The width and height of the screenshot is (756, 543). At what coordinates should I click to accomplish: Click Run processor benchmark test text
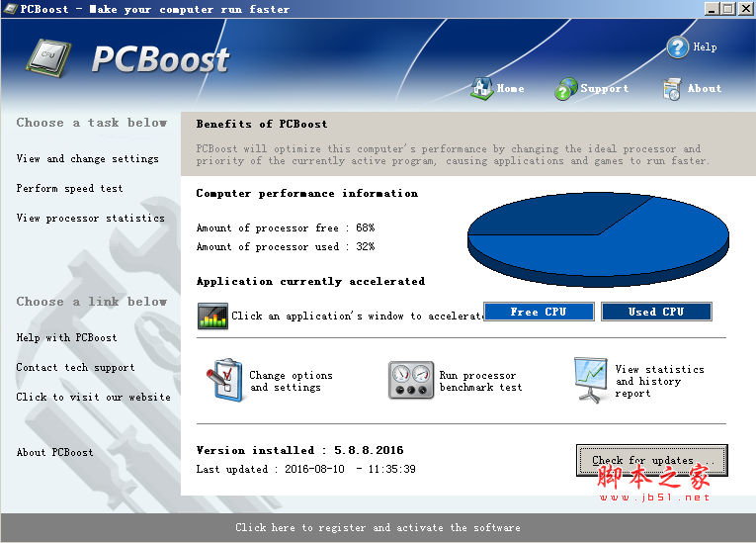click(x=480, y=382)
